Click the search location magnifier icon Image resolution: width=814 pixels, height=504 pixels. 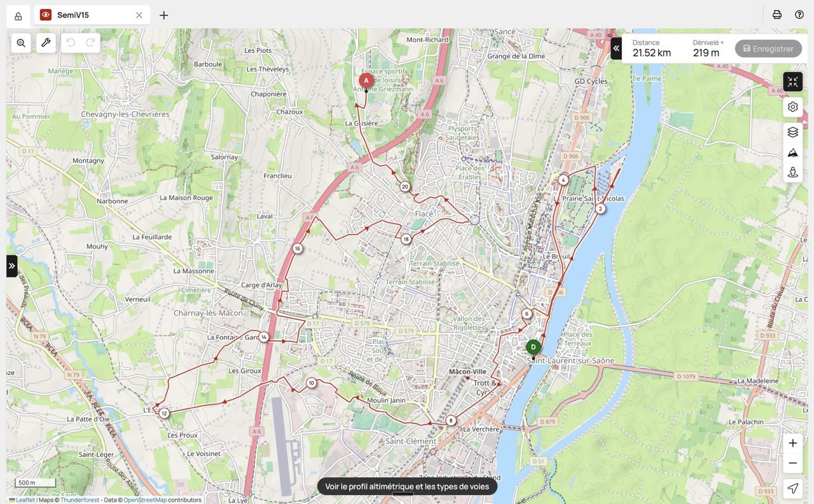21,43
